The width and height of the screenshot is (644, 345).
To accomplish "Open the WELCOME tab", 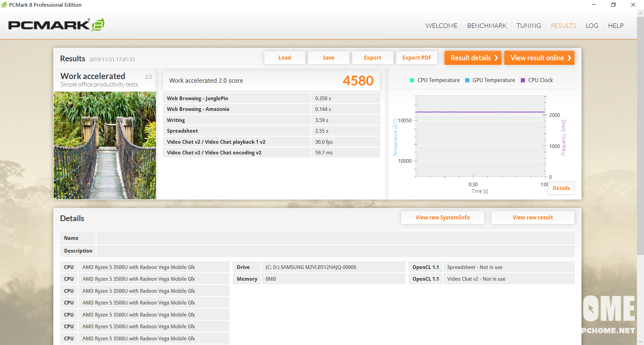I will click(441, 26).
